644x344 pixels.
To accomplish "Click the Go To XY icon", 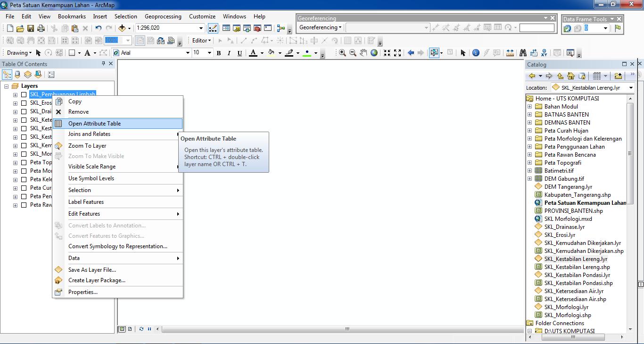I will [x=544, y=53].
